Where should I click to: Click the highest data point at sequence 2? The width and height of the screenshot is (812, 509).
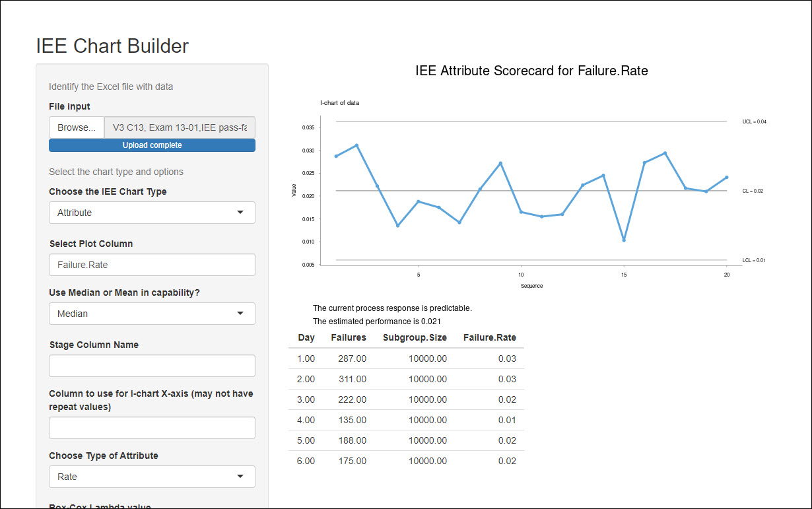coord(356,145)
